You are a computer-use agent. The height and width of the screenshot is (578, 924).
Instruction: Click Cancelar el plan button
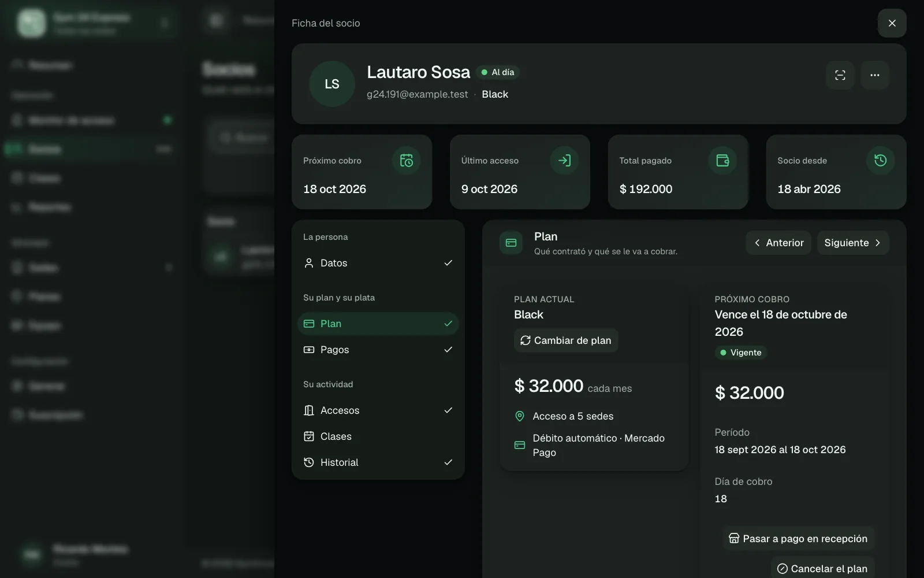click(822, 569)
